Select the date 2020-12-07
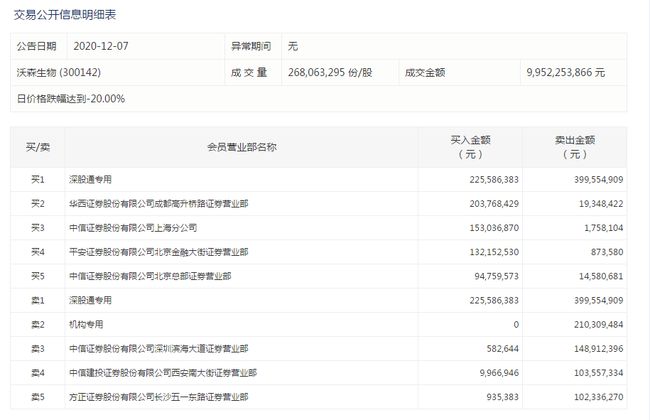650x420 pixels. click(101, 46)
